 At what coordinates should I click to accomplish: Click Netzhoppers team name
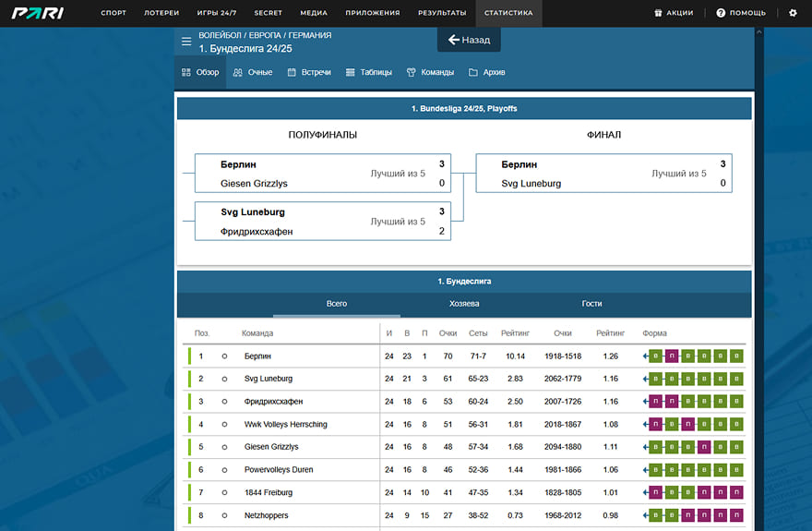(x=266, y=515)
